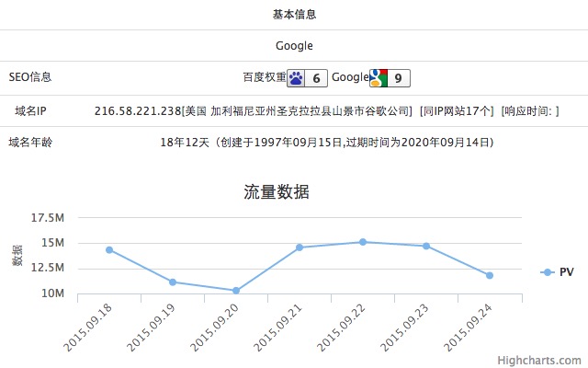Click the 2015.09.21 data point
The width and height of the screenshot is (588, 368).
coord(300,247)
